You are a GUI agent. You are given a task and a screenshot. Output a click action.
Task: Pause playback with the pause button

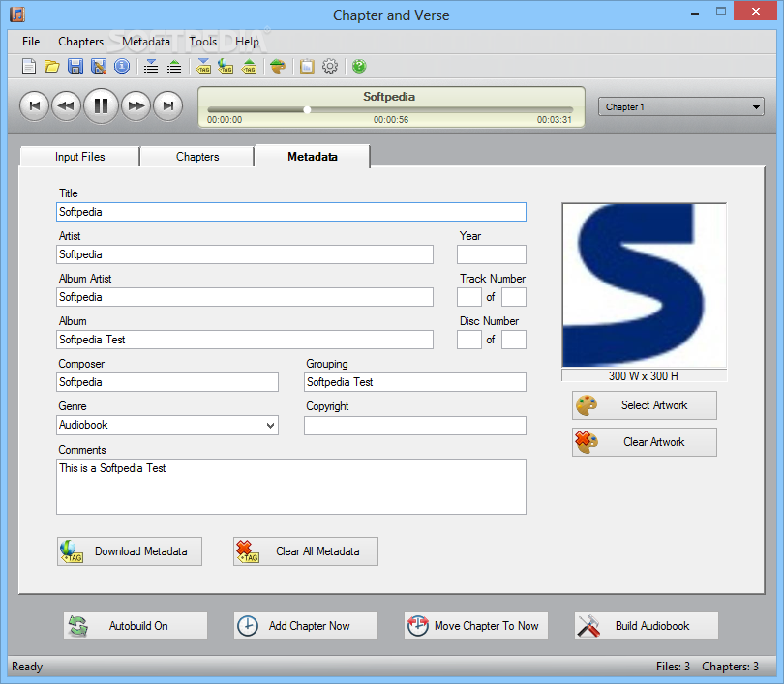click(101, 105)
